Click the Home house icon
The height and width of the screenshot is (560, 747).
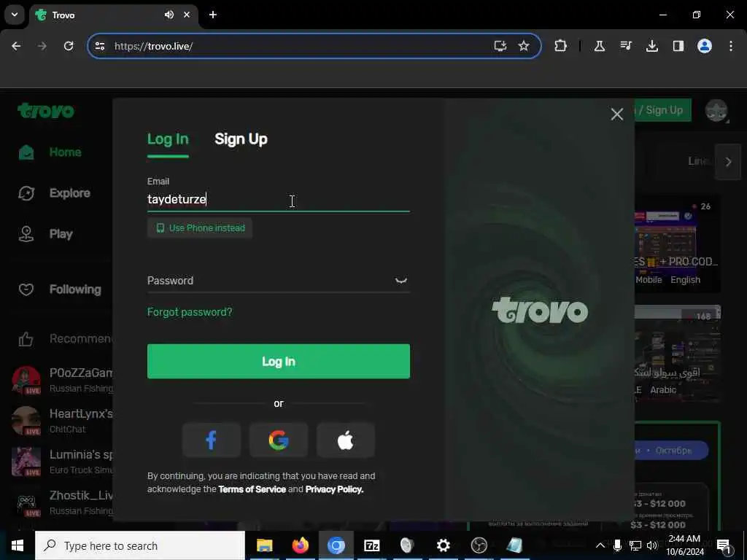pyautogui.click(x=26, y=152)
